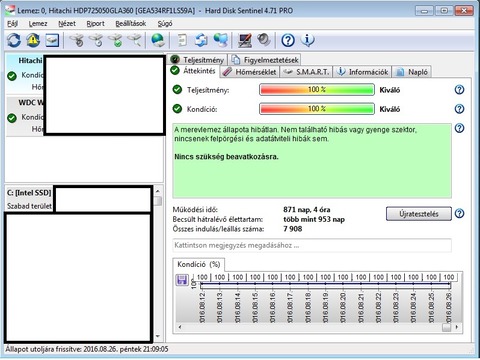
Task: Click the Teljesítmény 100 % progress bar
Action: click(x=317, y=90)
